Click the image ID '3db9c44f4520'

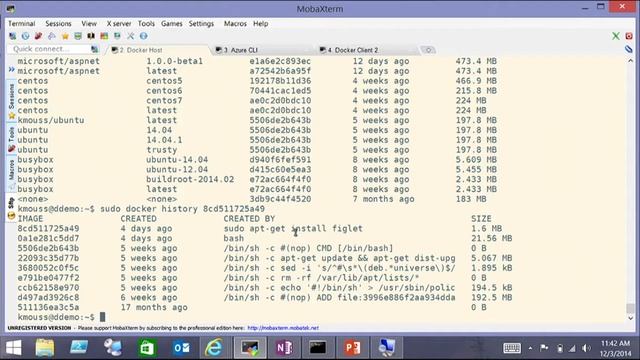pos(280,199)
